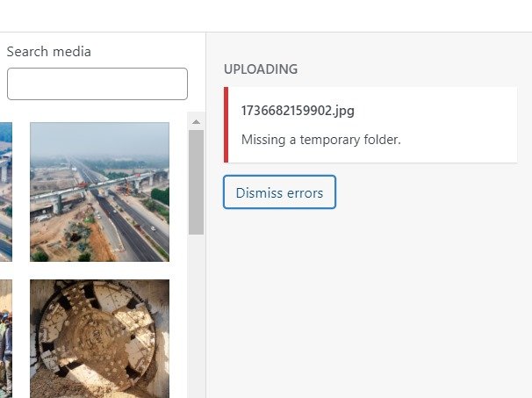Select the tunnel boring machine cutterhead thumbnail
Image resolution: width=532 pixels, height=398 pixels.
[99, 338]
